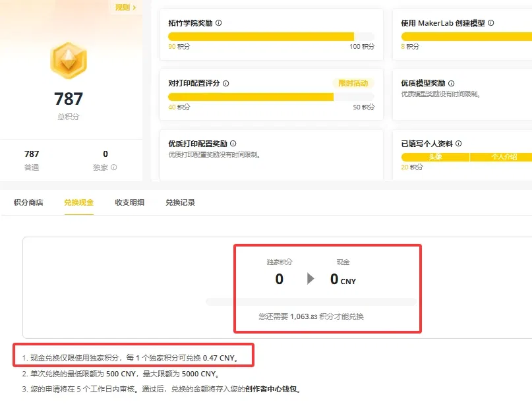Click the info icon beside 独家 points
Viewport: 532px width, 408px height.
114,167
